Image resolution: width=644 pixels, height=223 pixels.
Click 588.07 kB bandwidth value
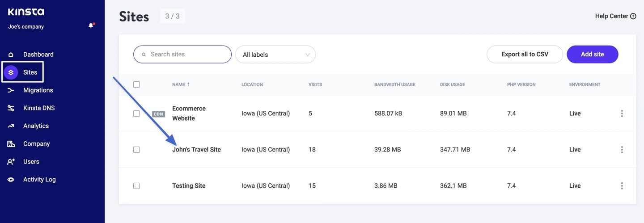[x=388, y=114]
